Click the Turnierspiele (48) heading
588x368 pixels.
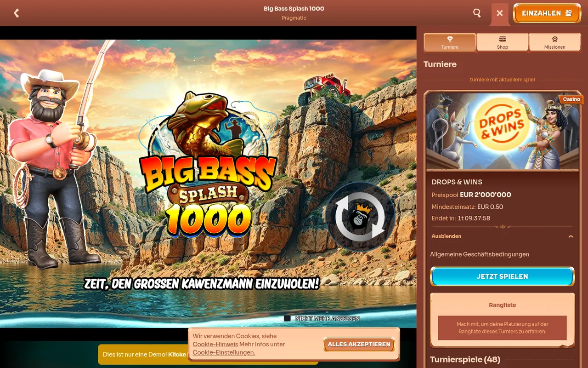click(x=465, y=359)
